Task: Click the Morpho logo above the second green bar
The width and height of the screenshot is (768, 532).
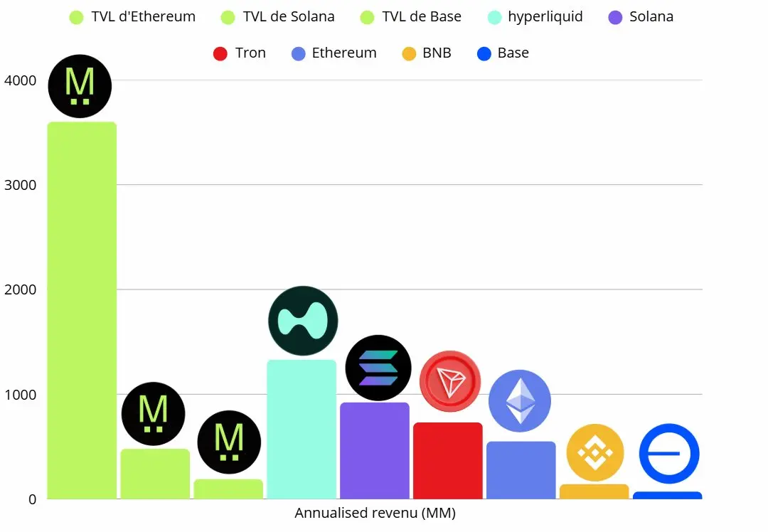Action: 154,414
